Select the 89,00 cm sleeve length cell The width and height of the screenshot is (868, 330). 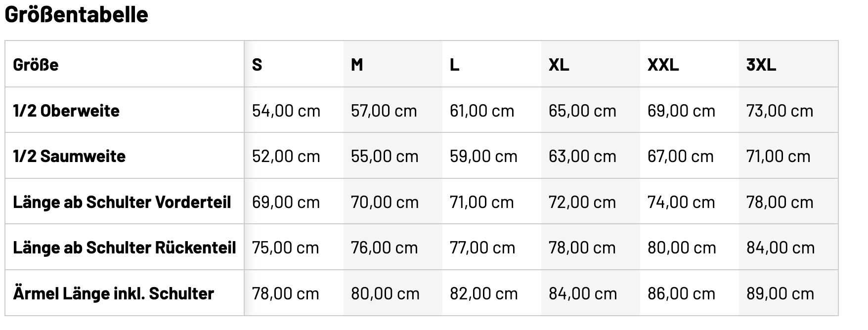point(780,294)
